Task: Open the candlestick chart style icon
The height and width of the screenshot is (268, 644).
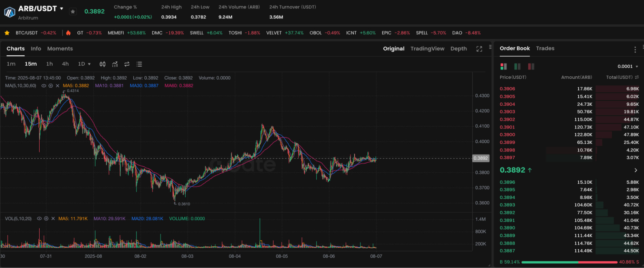Action: coord(102,64)
